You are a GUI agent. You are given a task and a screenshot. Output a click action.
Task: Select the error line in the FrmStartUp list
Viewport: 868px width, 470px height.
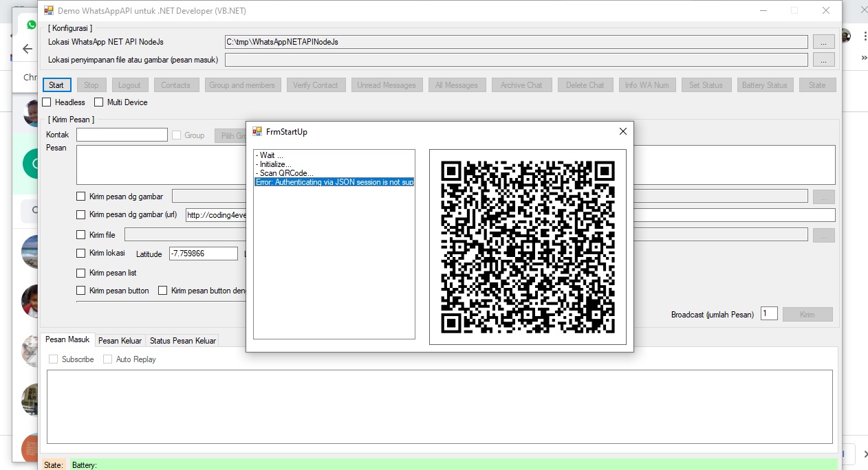click(x=334, y=181)
